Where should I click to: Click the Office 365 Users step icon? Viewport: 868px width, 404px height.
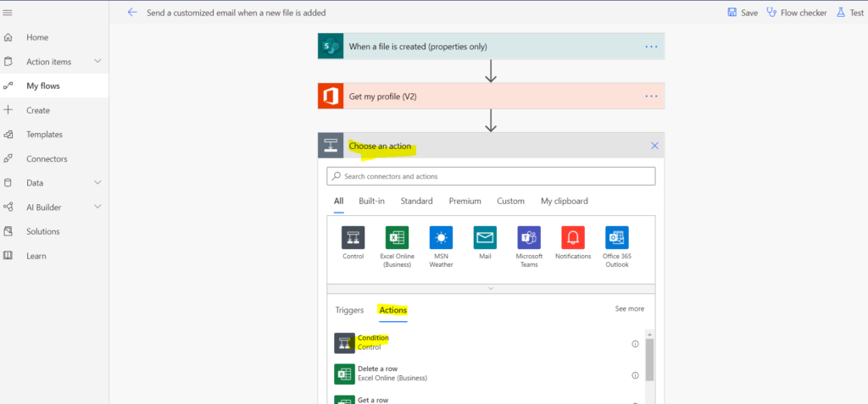coord(331,97)
